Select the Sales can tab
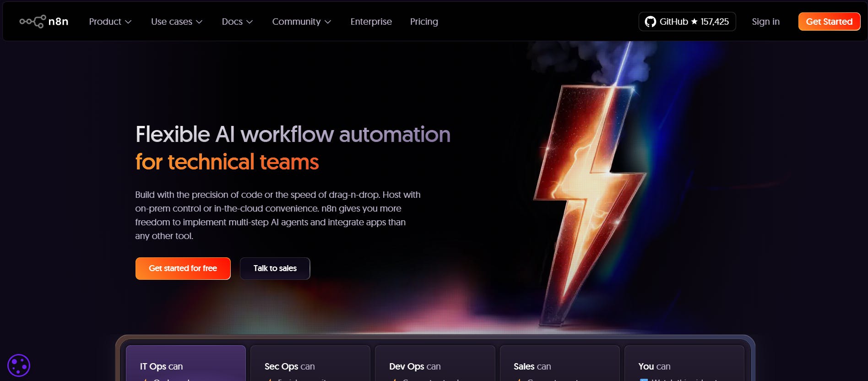The width and height of the screenshot is (868, 381). click(559, 364)
